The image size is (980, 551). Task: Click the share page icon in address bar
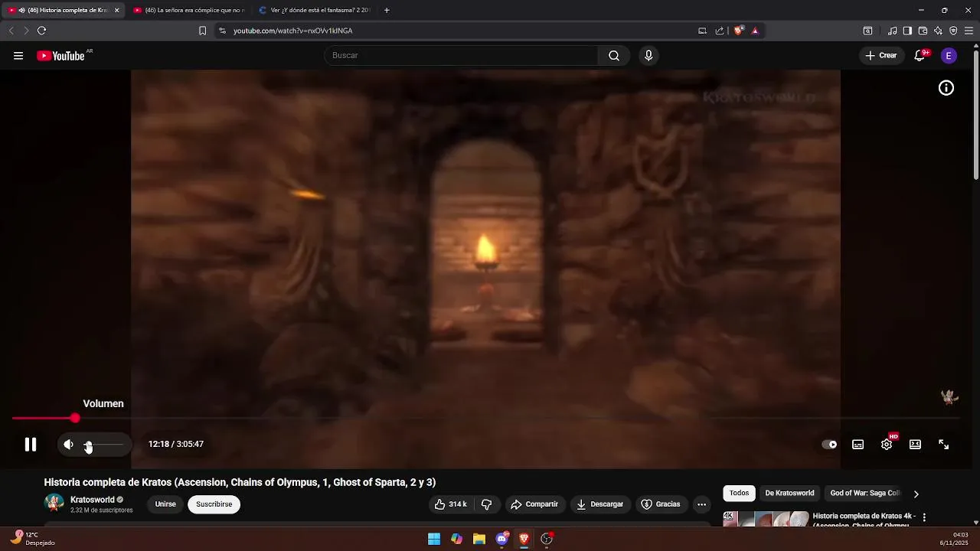point(720,31)
